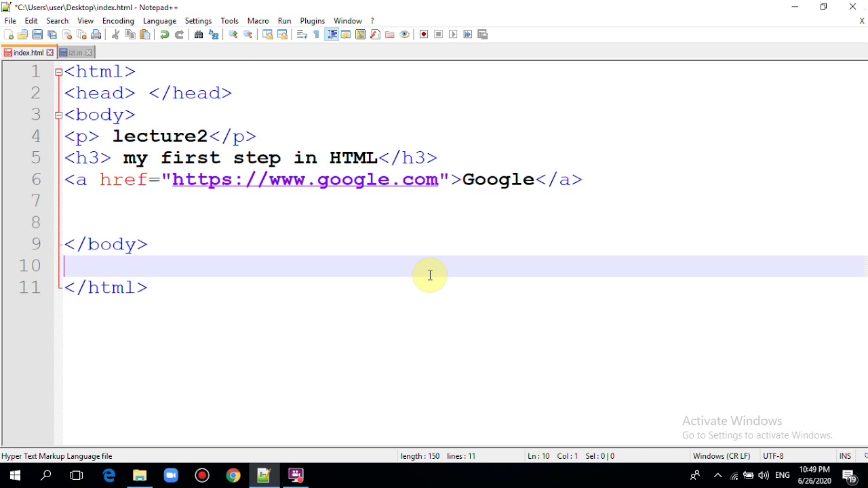Open the File menu

tap(10, 21)
